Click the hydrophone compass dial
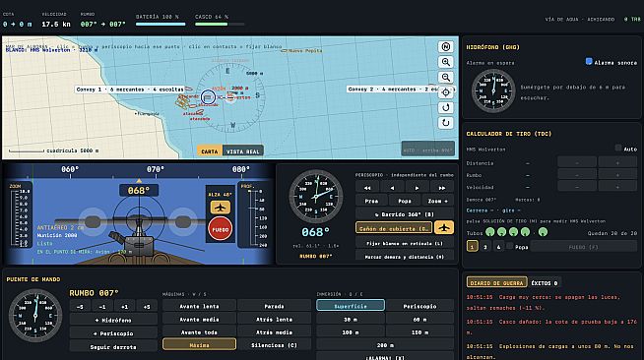 (493, 91)
